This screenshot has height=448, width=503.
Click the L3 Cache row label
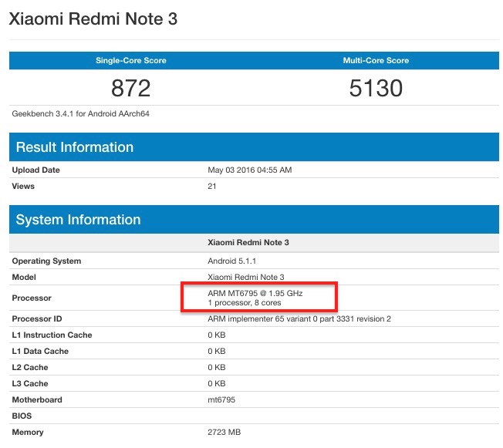29,383
